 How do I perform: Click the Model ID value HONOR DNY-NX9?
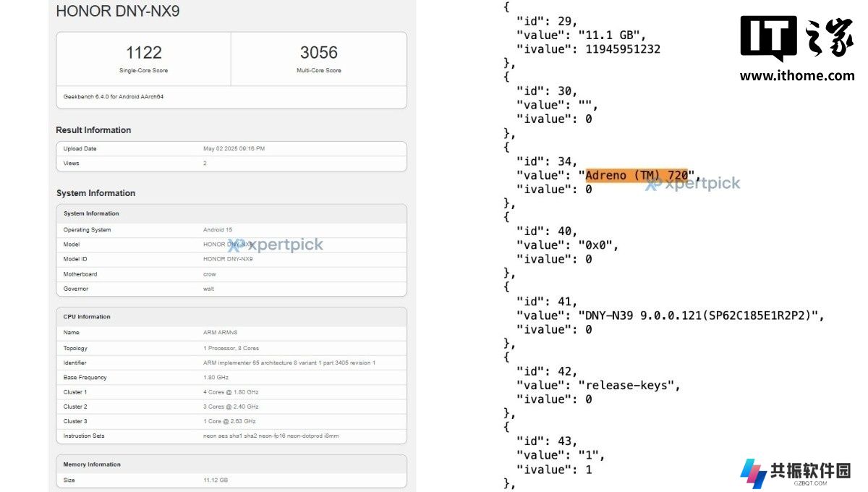(x=228, y=259)
